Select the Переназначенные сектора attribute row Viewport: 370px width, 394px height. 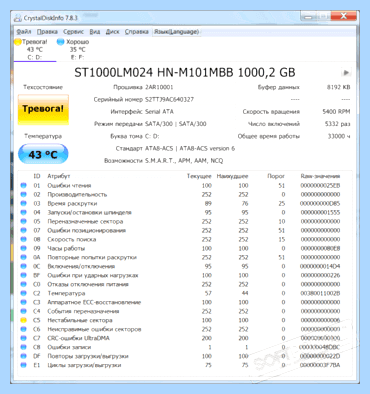point(181,221)
